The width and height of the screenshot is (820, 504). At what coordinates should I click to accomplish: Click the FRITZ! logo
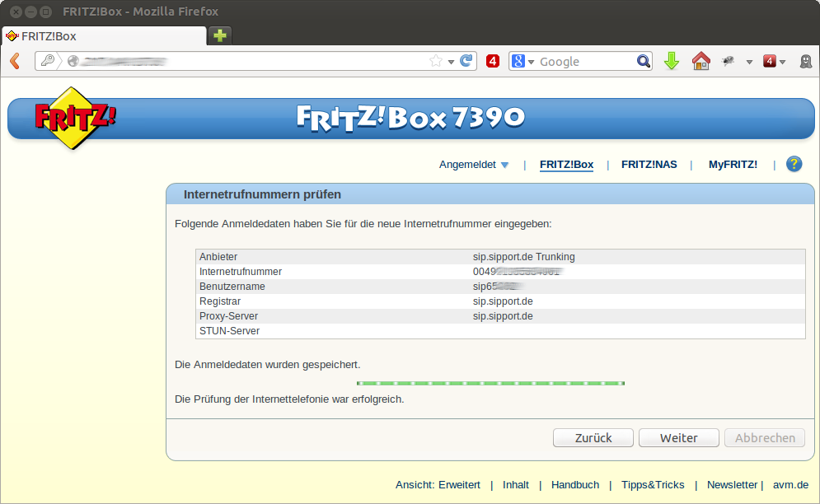[x=75, y=118]
